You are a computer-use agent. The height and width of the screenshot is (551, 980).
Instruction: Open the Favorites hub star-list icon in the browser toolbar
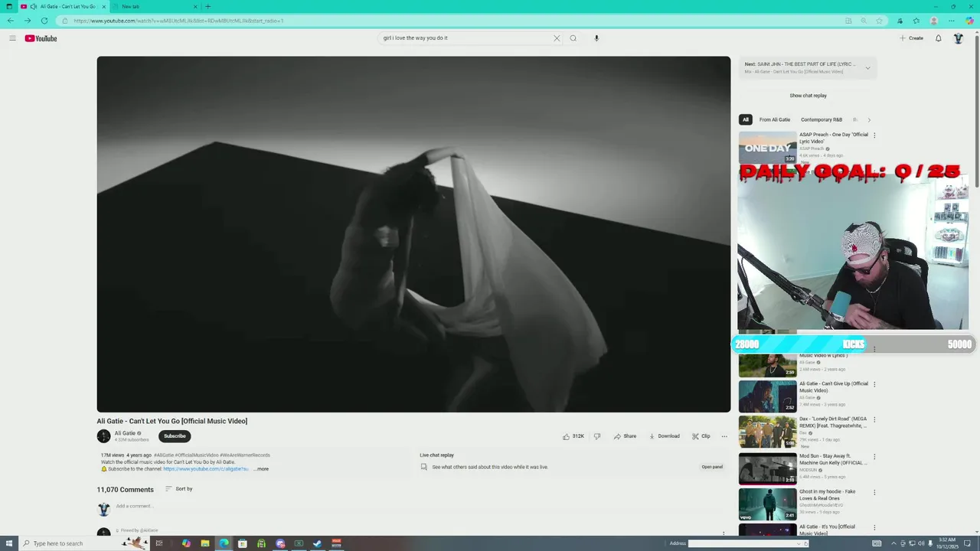[x=916, y=21]
